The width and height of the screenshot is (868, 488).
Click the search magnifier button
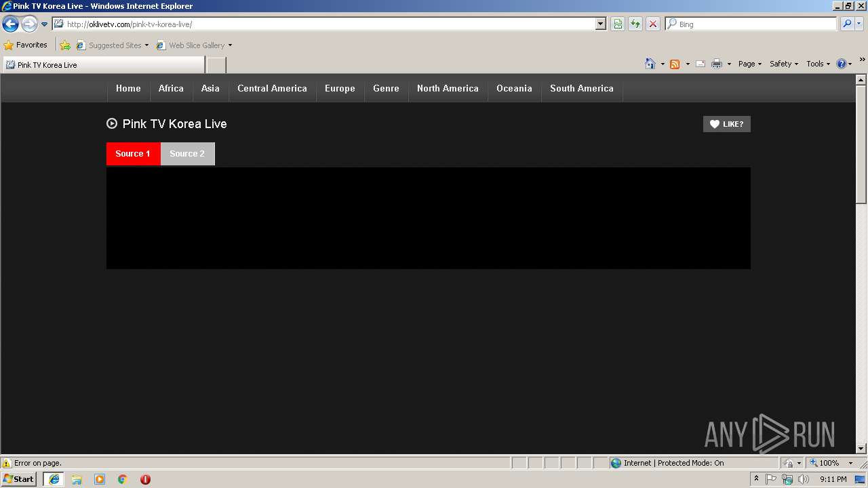(847, 24)
